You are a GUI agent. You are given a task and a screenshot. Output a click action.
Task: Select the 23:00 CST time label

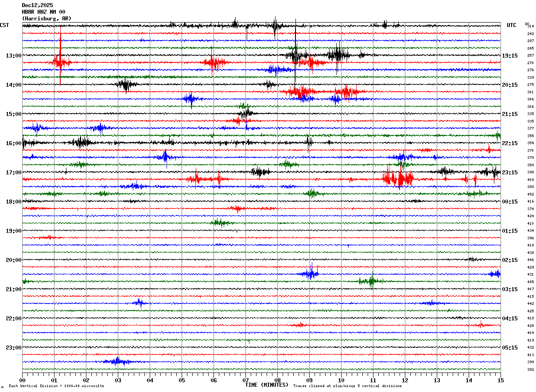[13, 348]
